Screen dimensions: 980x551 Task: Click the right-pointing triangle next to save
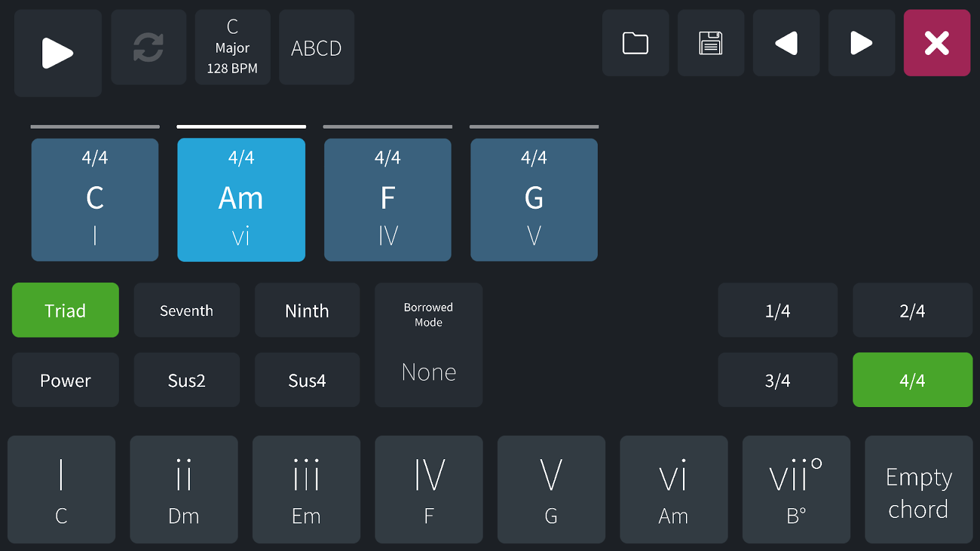(861, 43)
